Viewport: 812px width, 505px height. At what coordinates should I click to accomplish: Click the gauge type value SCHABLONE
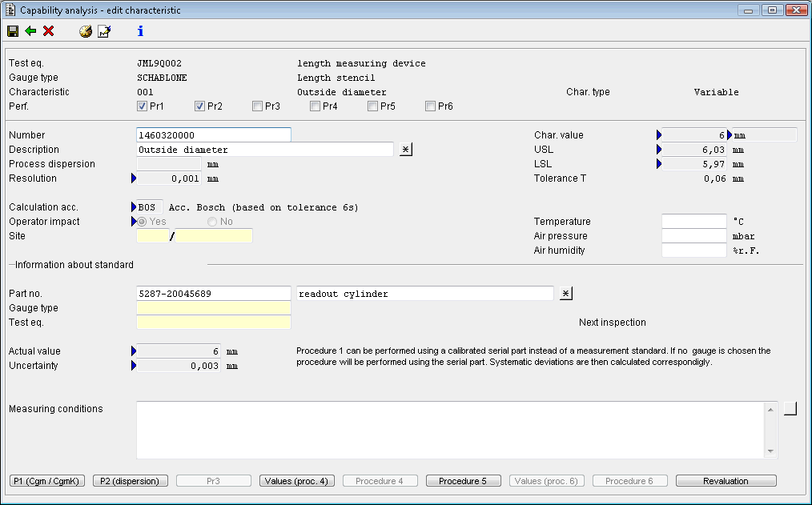[x=162, y=78]
